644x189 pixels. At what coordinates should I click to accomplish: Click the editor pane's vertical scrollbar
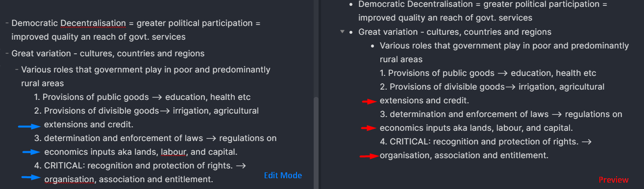[316, 142]
